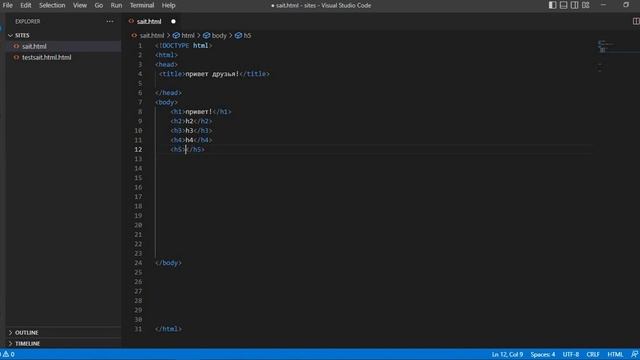
Task: Click file icon of sait.html in Explorer
Action: (16, 46)
